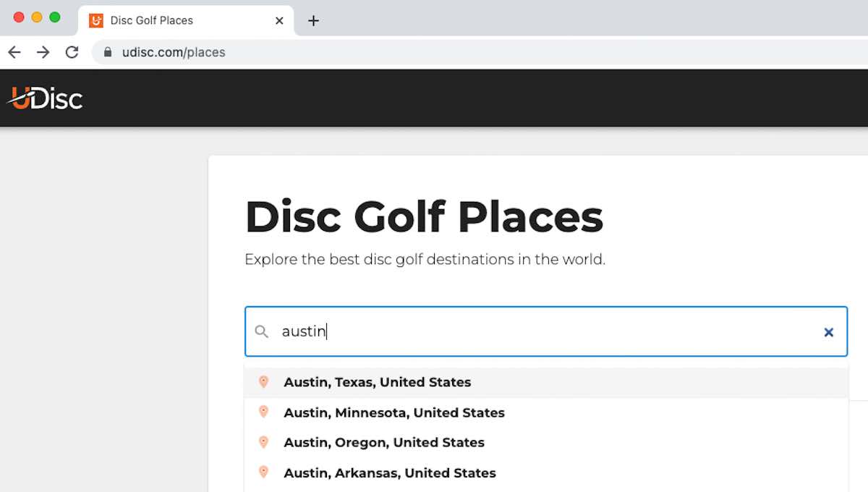Click the lock icon in address bar

coord(109,52)
